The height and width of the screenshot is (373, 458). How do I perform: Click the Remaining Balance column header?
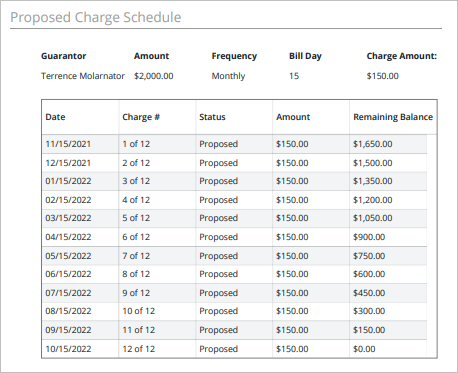point(393,117)
